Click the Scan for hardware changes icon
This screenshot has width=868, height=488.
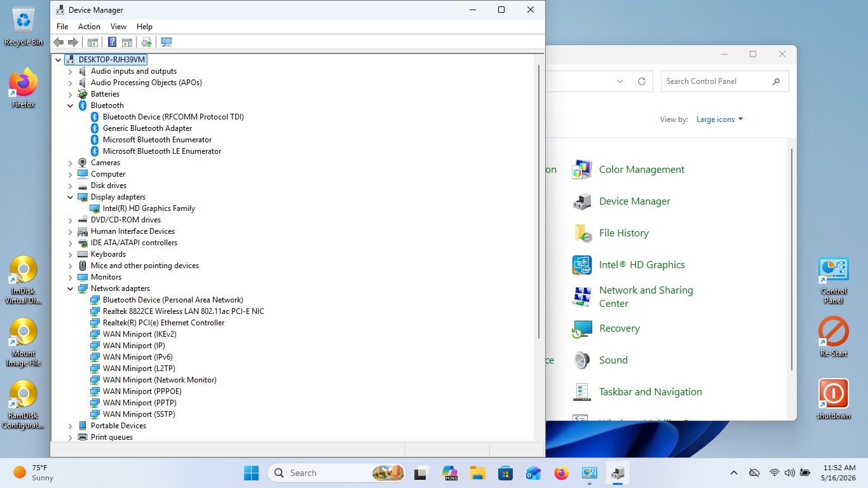click(166, 42)
